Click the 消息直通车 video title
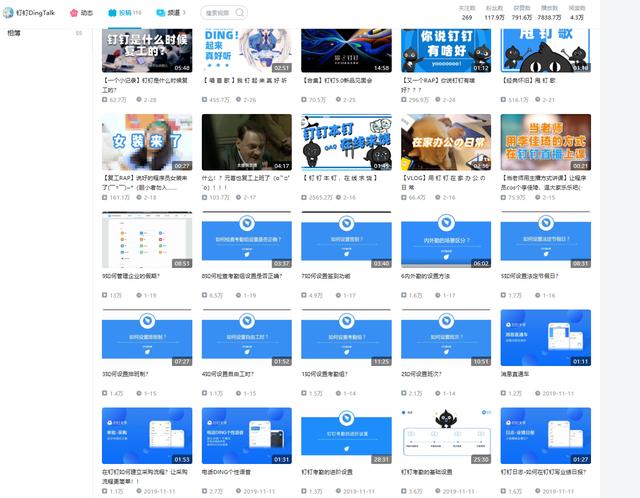 click(515, 374)
